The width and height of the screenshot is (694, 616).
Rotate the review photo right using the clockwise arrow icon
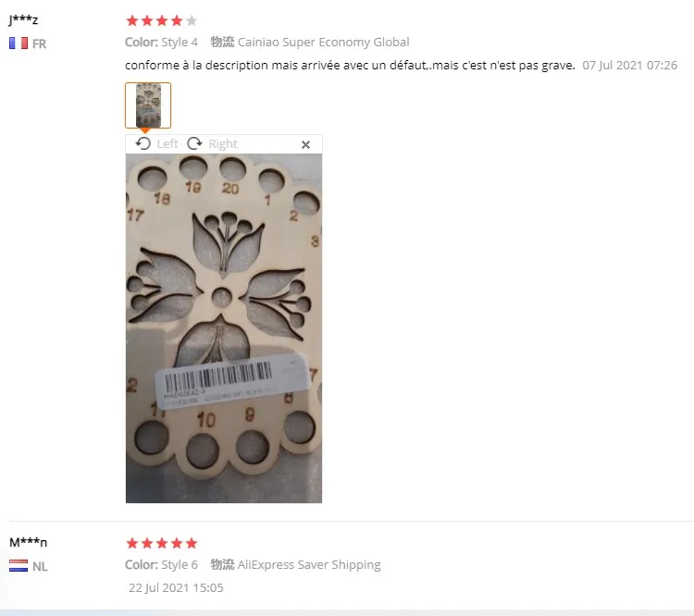point(194,143)
